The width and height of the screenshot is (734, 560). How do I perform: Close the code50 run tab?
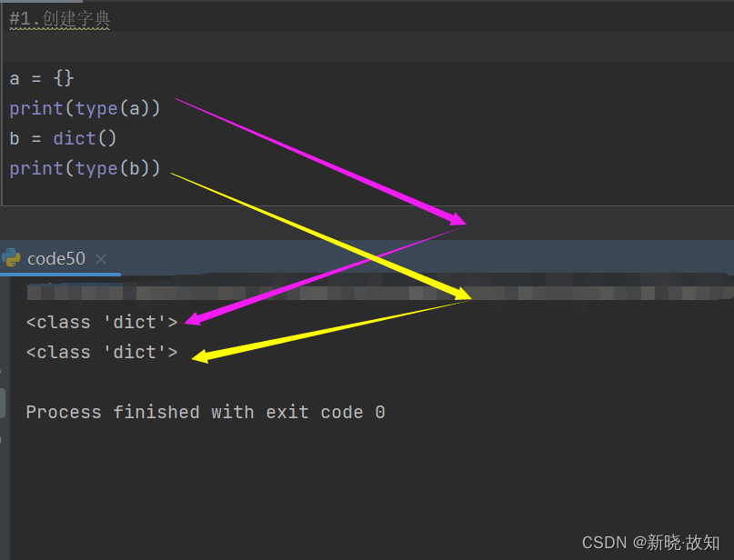tap(101, 259)
